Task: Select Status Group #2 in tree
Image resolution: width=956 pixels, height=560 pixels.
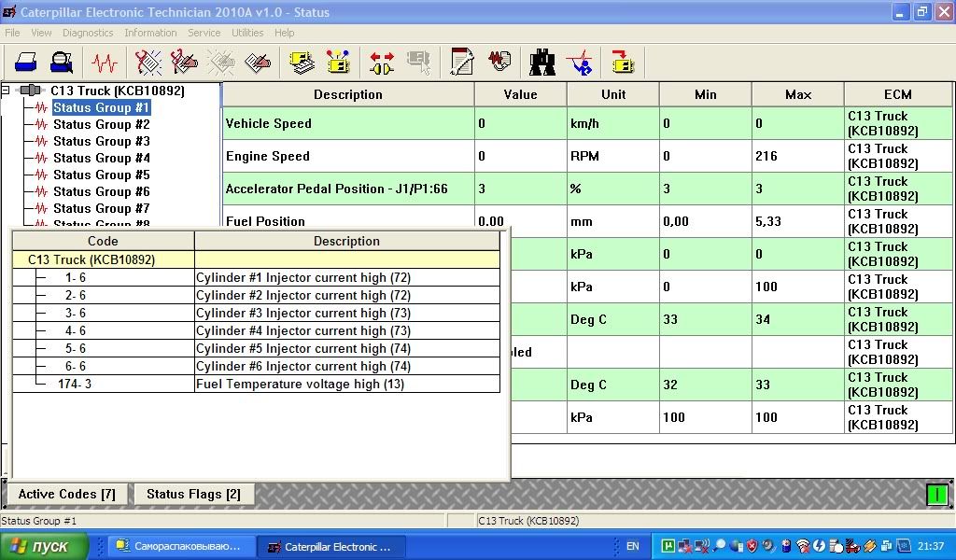Action: click(101, 124)
